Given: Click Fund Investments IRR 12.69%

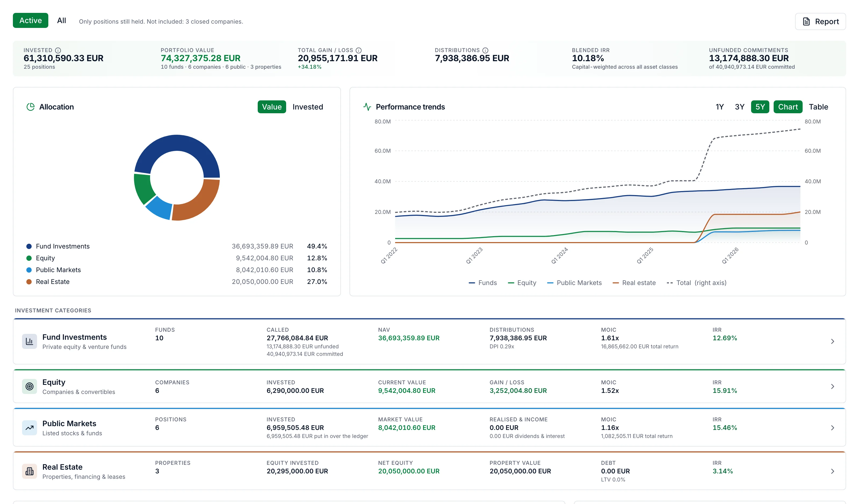Looking at the screenshot, I should coord(725,338).
